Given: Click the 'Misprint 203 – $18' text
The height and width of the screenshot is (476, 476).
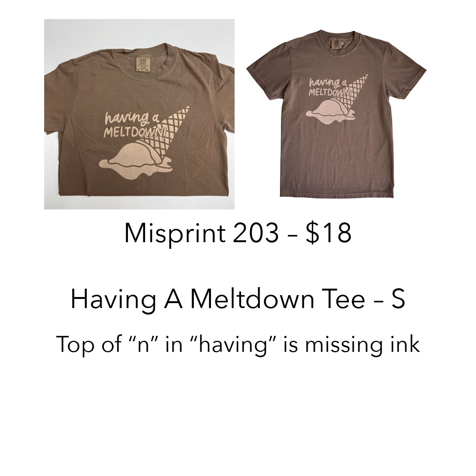Looking at the screenshot, I should (x=238, y=233).
